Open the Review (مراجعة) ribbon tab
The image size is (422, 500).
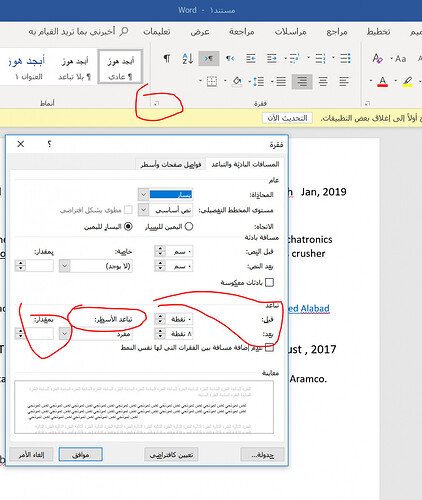coord(242,32)
